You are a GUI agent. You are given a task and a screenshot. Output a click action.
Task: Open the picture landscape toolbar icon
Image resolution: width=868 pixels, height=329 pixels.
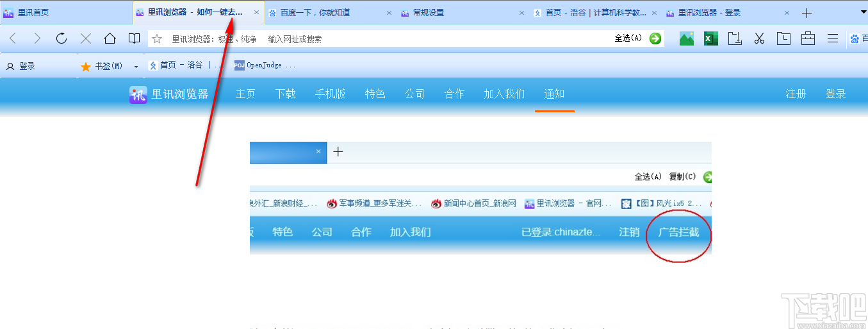coord(687,38)
